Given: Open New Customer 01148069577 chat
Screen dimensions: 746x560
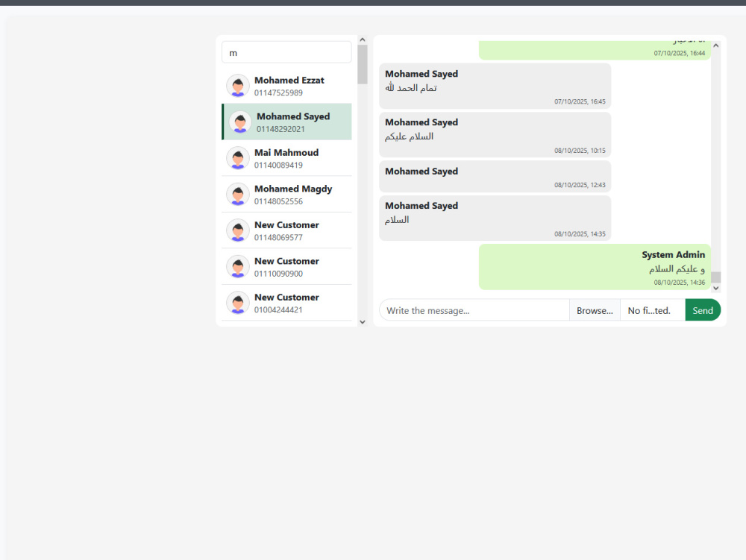Looking at the screenshot, I should tap(286, 230).
